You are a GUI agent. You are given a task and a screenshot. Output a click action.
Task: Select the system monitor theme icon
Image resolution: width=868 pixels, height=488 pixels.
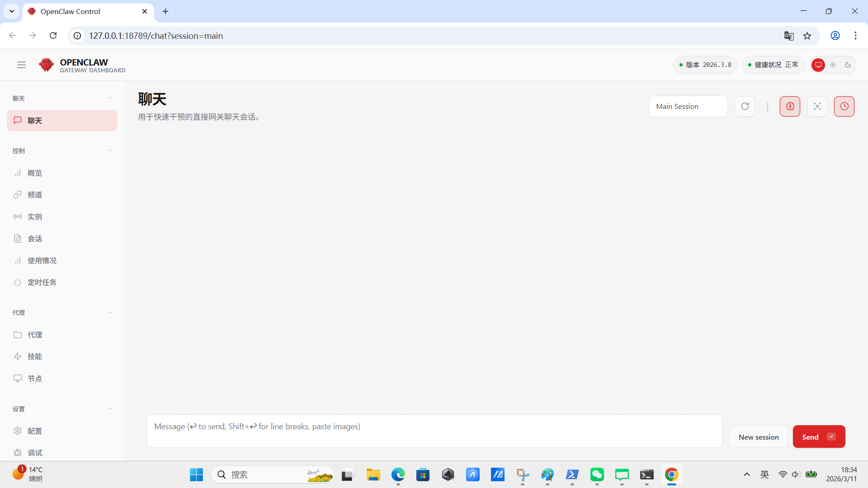click(818, 65)
